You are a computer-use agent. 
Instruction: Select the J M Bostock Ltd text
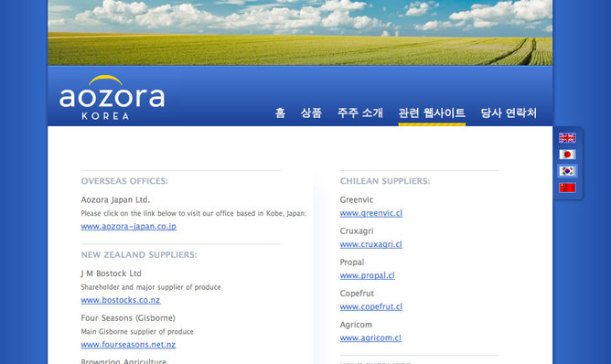click(111, 273)
